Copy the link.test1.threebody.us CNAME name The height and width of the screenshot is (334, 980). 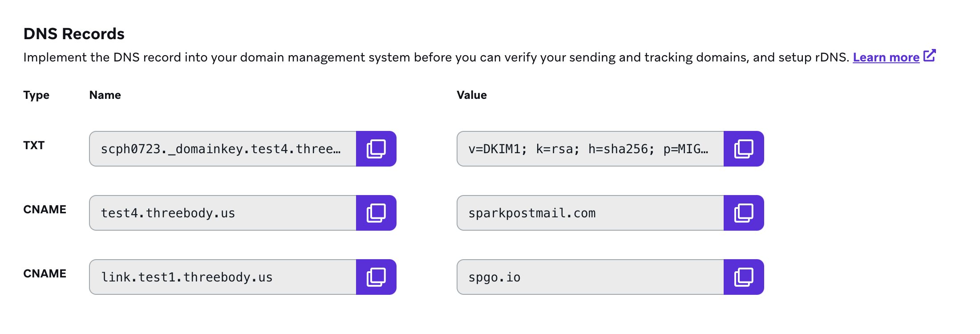(x=376, y=277)
